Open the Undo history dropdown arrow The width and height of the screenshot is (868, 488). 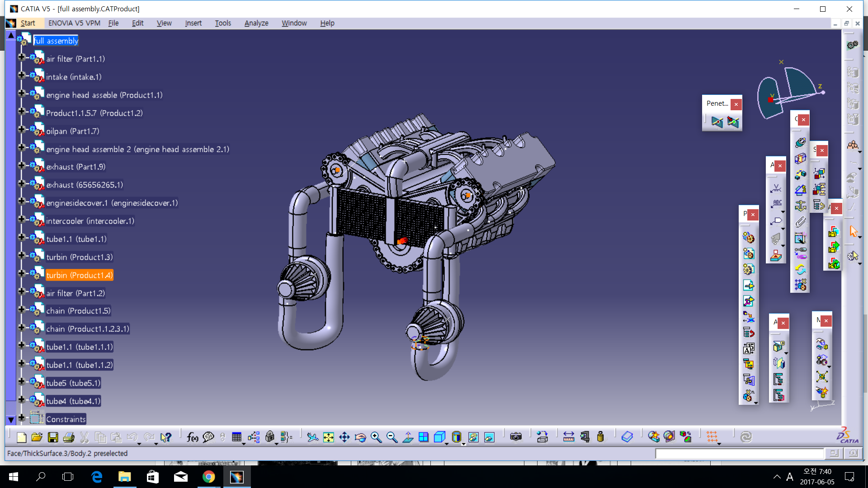pyautogui.click(x=139, y=444)
